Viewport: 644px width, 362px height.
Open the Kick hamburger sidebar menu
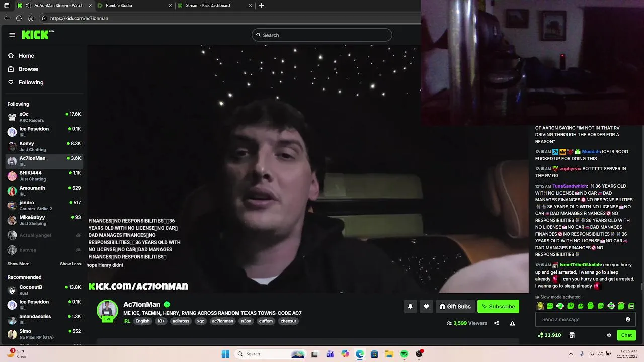[x=12, y=35]
